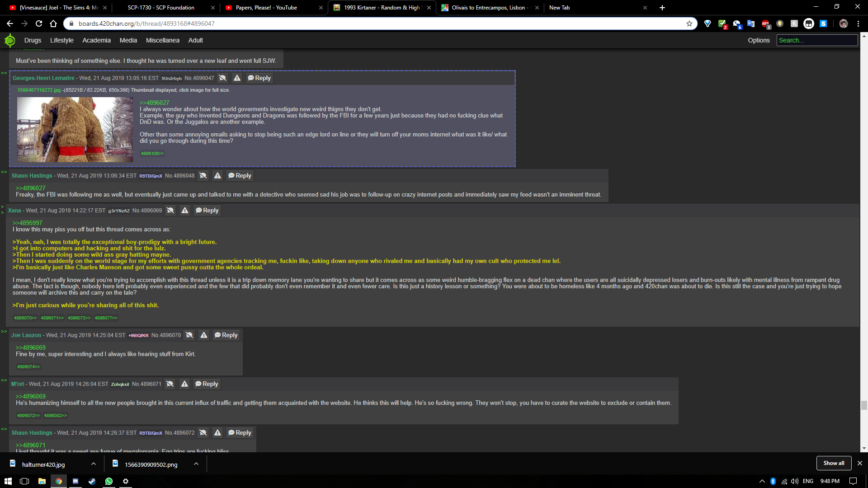Hide Xana's post No.4896069

[170, 211]
